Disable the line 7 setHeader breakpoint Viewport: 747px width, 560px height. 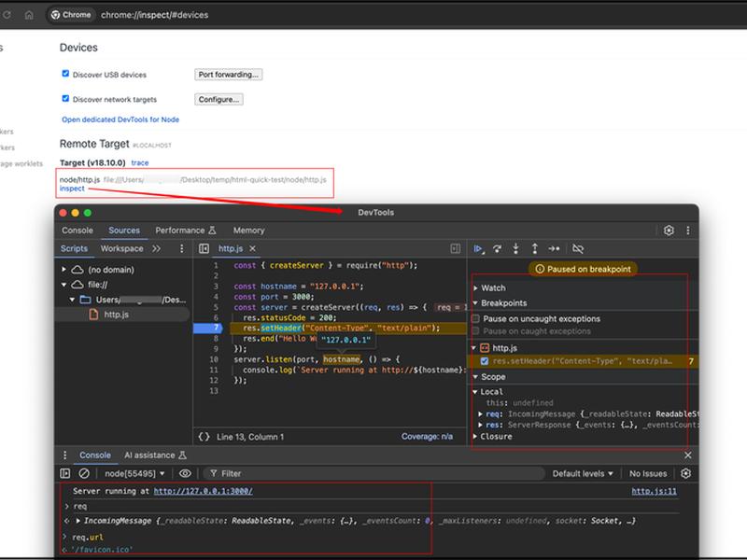click(485, 361)
